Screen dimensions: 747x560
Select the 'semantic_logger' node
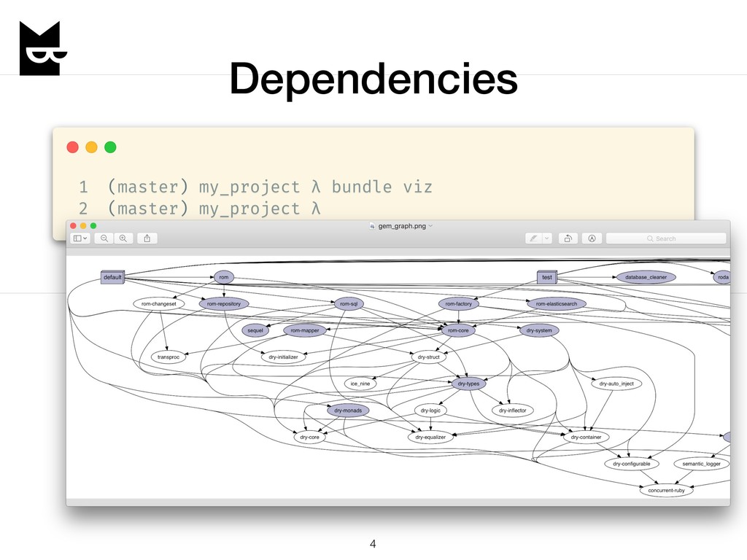pos(702,464)
